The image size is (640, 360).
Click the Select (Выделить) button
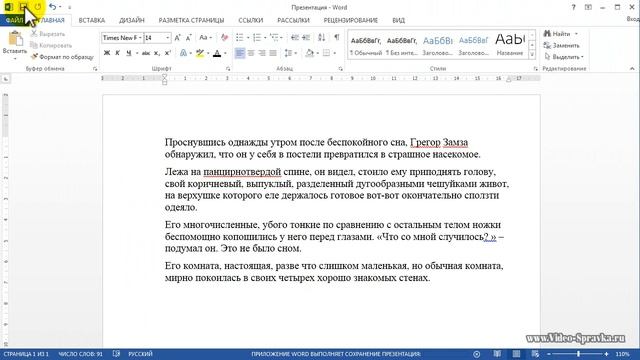tap(564, 57)
